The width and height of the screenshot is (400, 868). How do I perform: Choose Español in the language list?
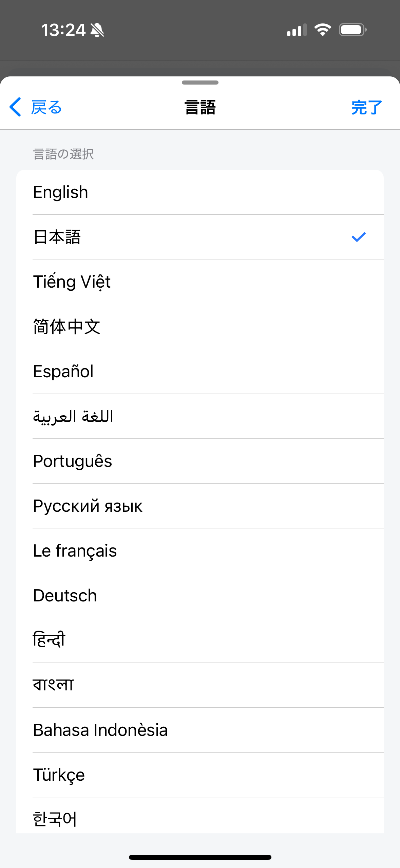pos(63,372)
